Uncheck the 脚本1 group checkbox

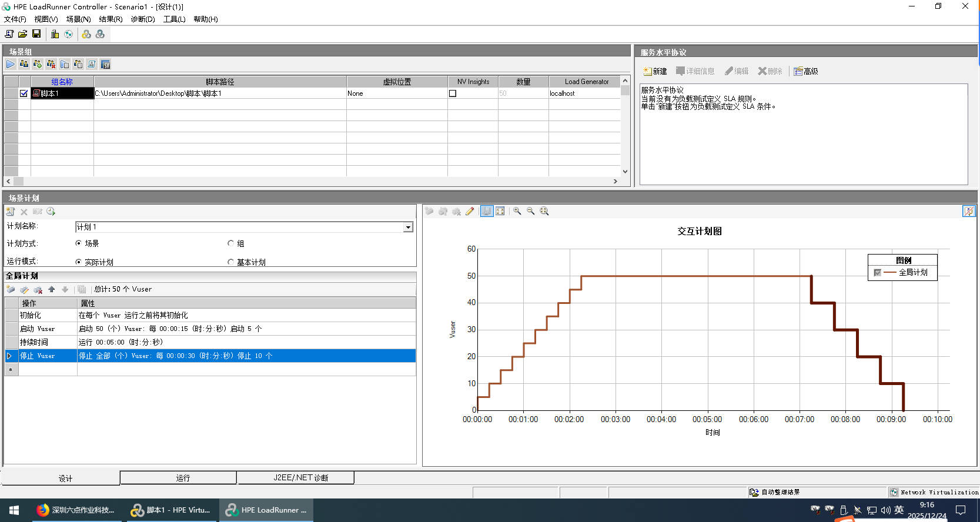[x=24, y=93]
